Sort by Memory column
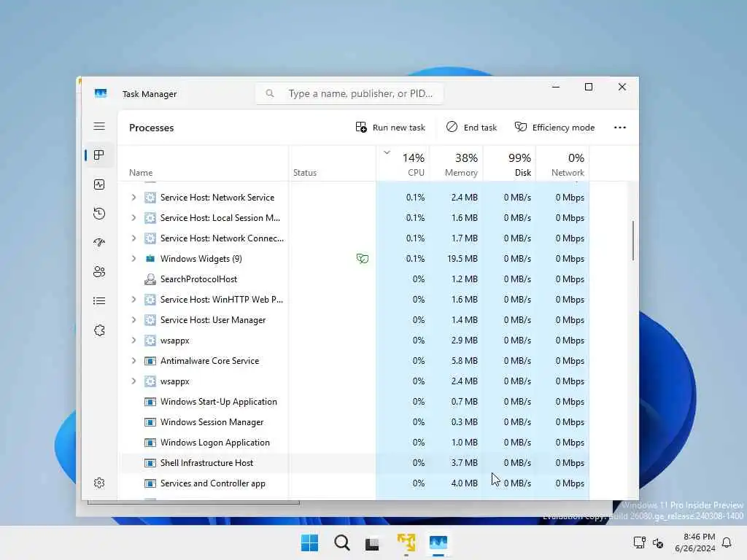The width and height of the screenshot is (747, 560). pyautogui.click(x=457, y=164)
